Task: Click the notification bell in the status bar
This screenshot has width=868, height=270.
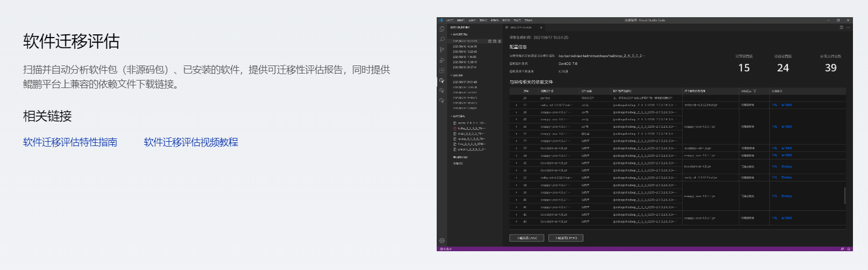Action: (849, 249)
